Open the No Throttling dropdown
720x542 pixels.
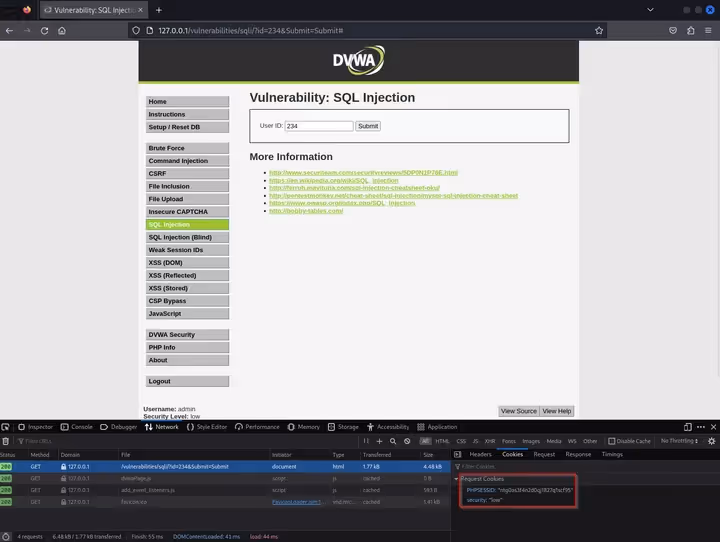(x=679, y=441)
